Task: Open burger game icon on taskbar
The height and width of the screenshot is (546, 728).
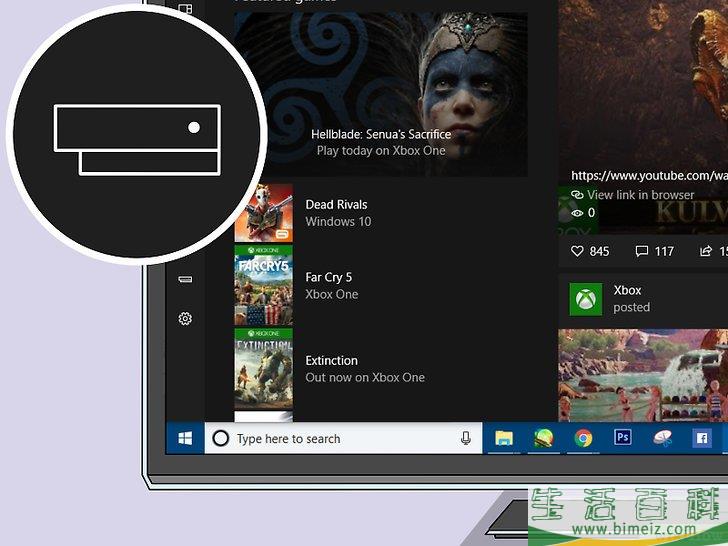Action: click(543, 438)
